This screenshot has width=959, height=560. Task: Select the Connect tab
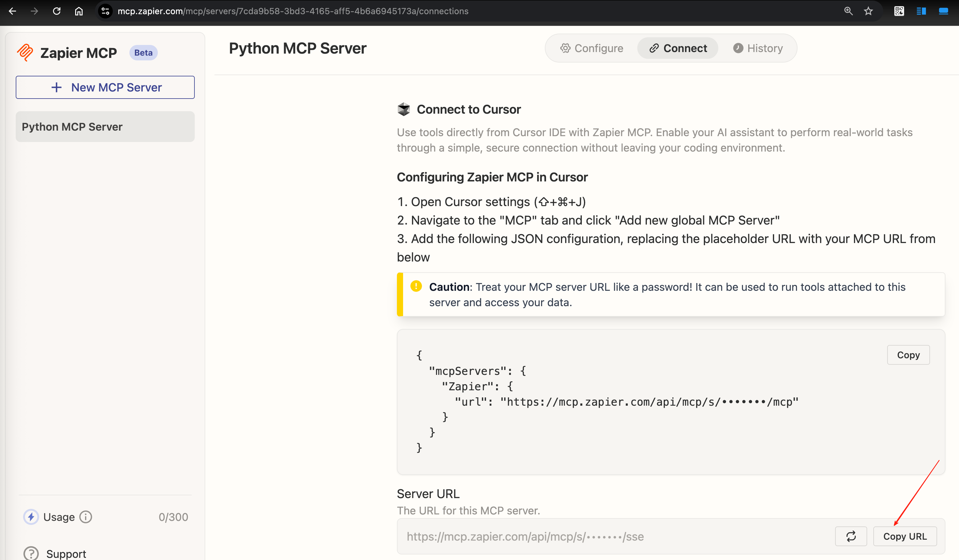point(678,48)
